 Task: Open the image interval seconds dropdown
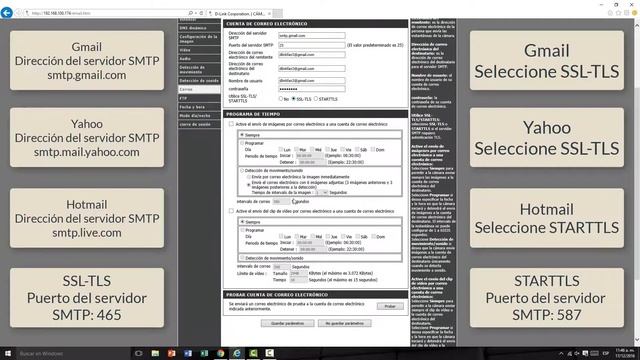[321, 192]
